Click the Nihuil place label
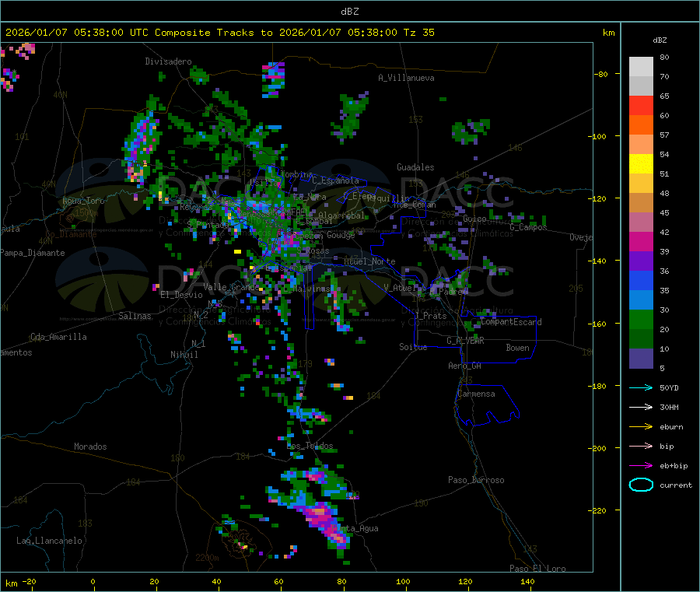Screen dimensions: 700x592 (184, 355)
